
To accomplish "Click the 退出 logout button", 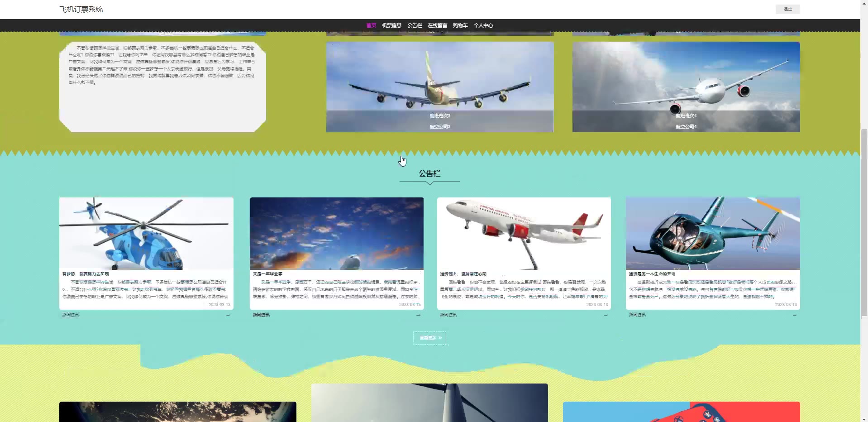I will click(787, 9).
